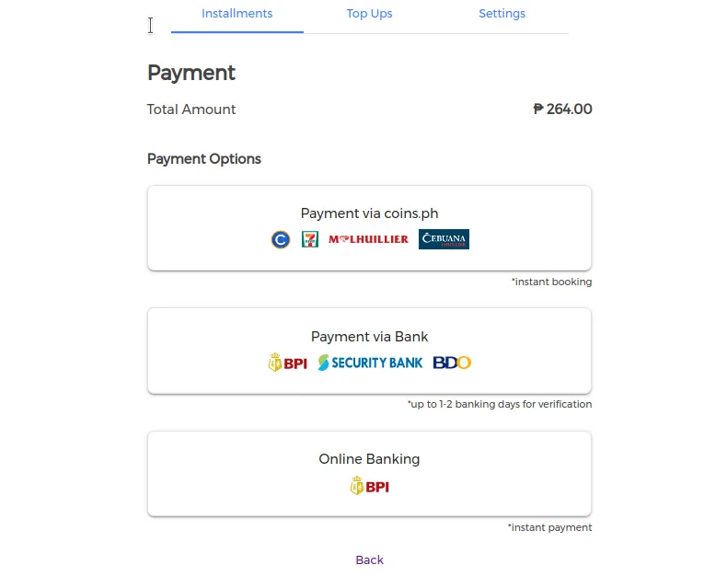Click the total amount ₱ 264.00
The image size is (704, 588).
[x=562, y=110]
